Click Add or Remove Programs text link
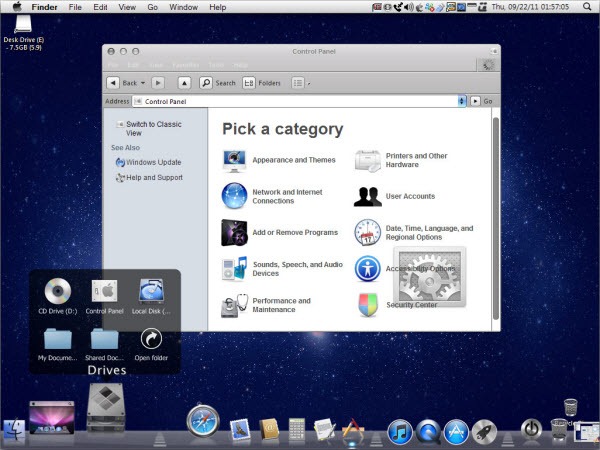600x450 pixels. (x=295, y=232)
